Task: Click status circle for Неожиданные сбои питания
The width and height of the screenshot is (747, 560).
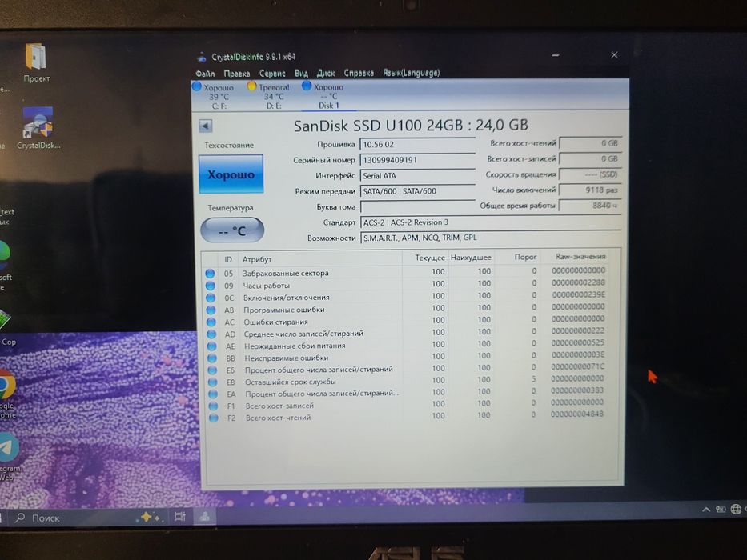Action: tap(211, 346)
